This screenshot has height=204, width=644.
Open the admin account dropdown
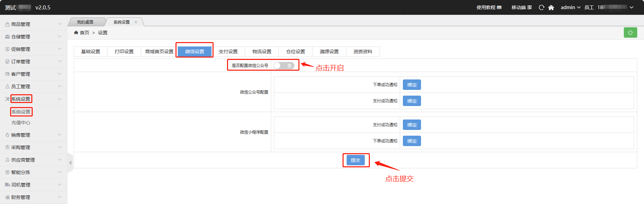pyautogui.click(x=570, y=7)
